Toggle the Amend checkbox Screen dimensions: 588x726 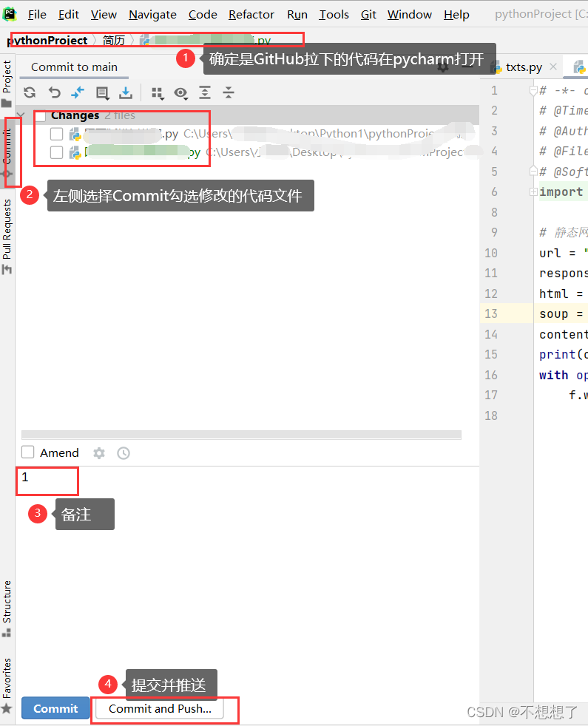coord(28,452)
